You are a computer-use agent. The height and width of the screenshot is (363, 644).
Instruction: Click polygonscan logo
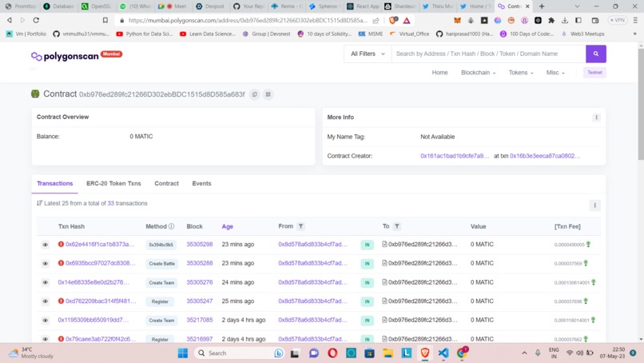65,56
